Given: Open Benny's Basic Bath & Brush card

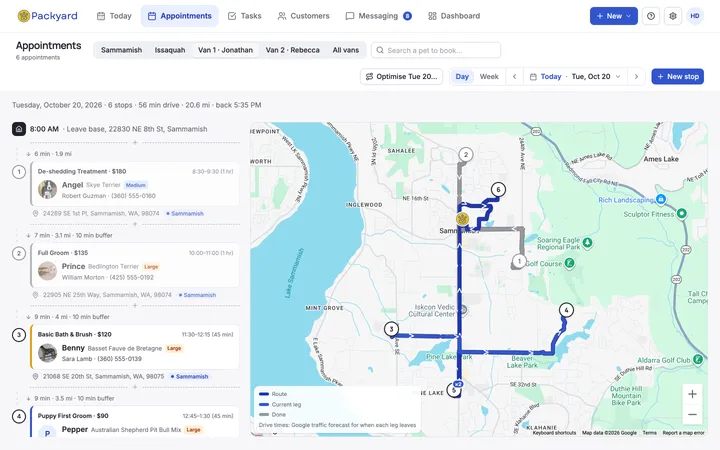Looking at the screenshot, I should [x=135, y=347].
